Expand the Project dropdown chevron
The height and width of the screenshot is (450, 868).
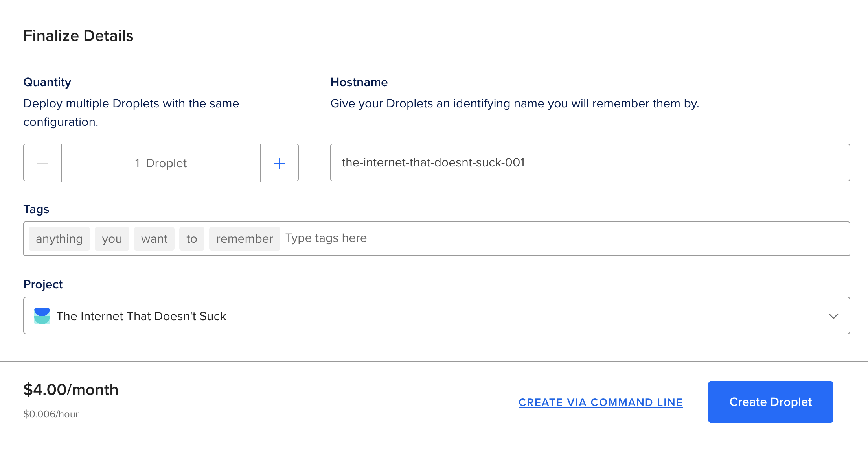833,316
